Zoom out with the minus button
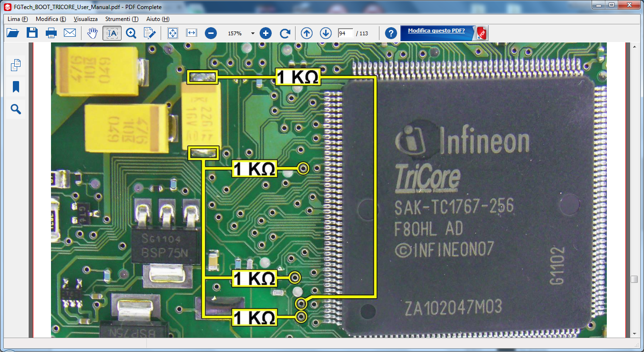 pyautogui.click(x=211, y=33)
